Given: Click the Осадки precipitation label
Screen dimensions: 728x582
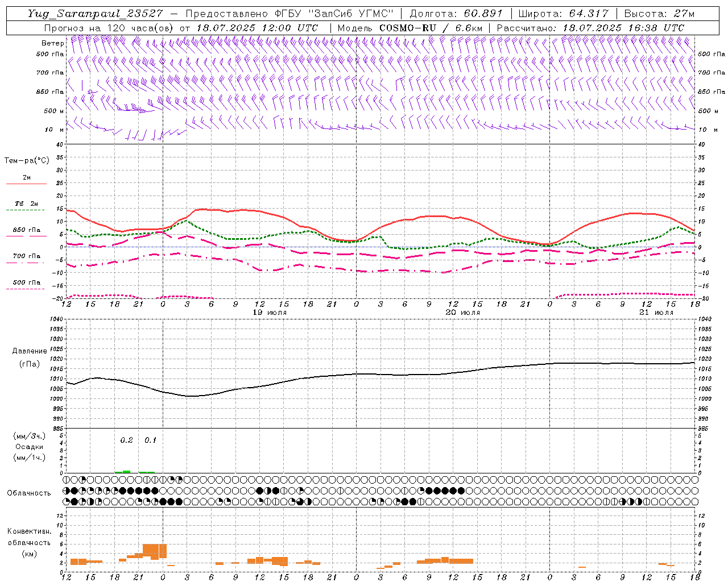Looking at the screenshot, I should point(29,447).
